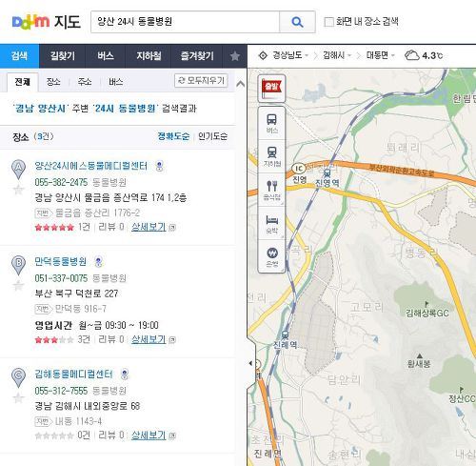Viewport: 476px width, 466px height.
Task: Favorite star under marker C result
Action: (18, 397)
